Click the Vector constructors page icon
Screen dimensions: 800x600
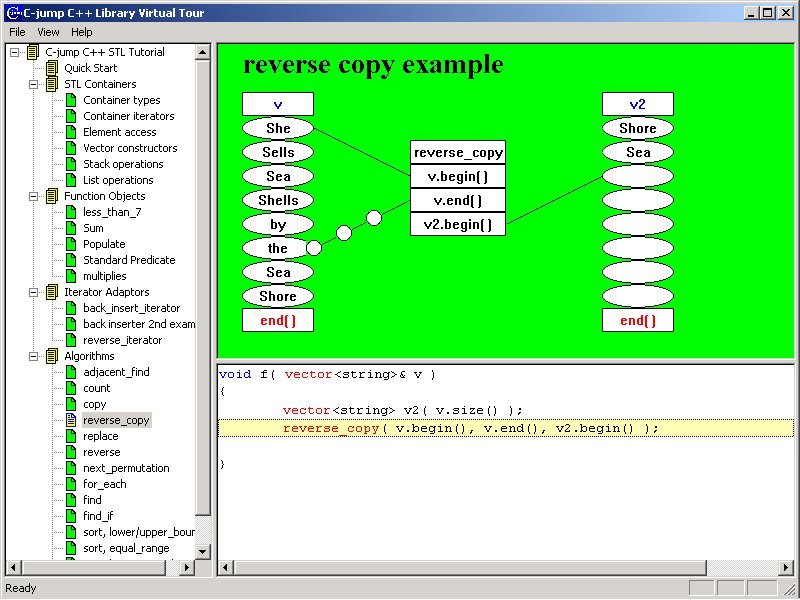[71, 148]
